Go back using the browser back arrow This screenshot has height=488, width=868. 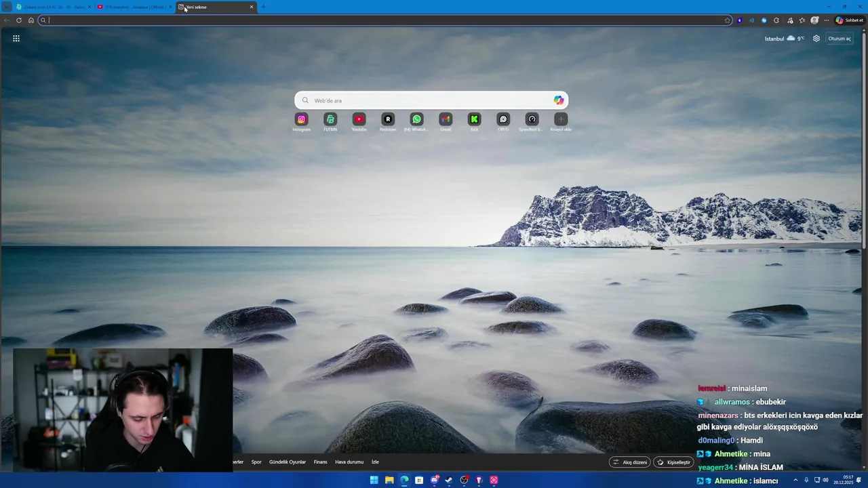tap(7, 20)
